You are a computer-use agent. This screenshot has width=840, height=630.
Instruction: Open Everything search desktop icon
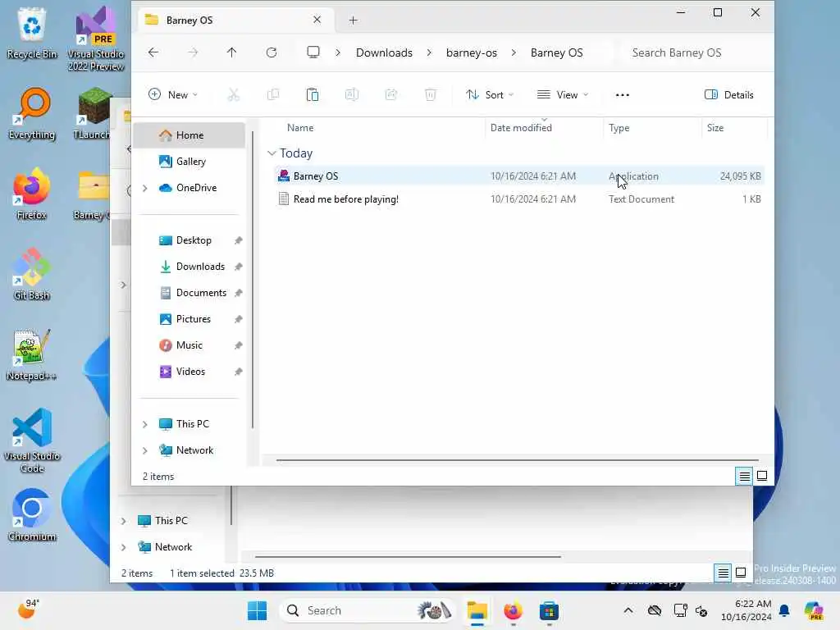coord(32,113)
